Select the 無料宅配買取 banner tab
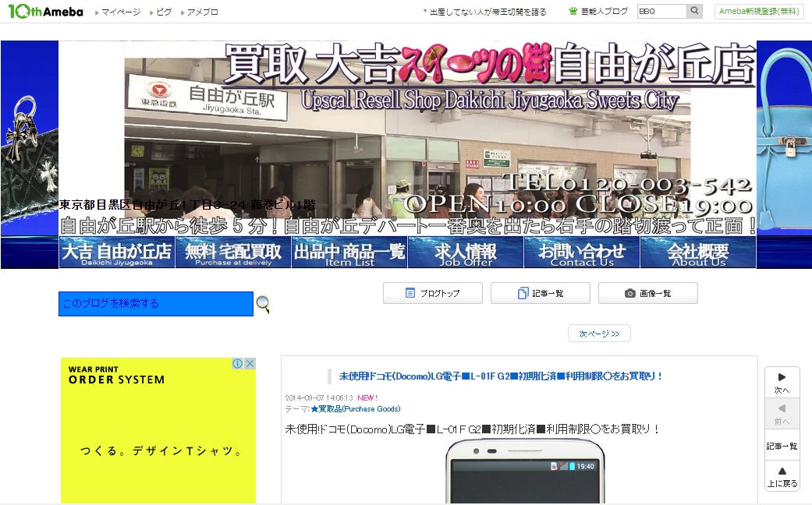812x505 pixels. [233, 252]
